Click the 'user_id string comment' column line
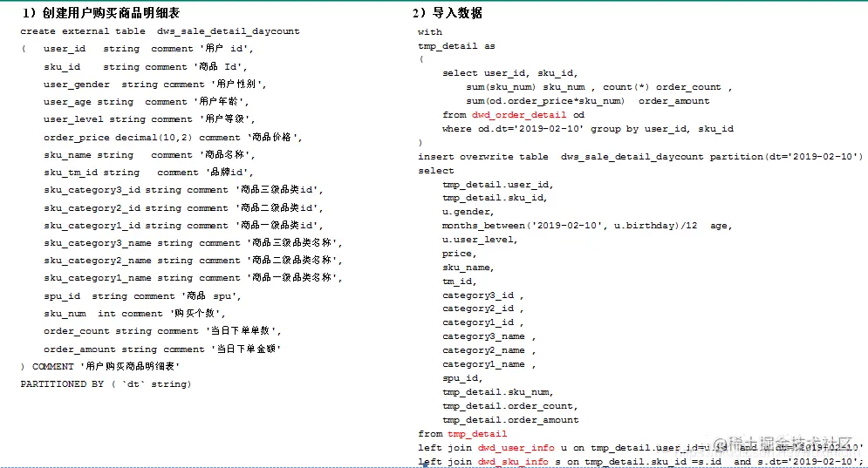868x468 pixels. tap(148, 49)
